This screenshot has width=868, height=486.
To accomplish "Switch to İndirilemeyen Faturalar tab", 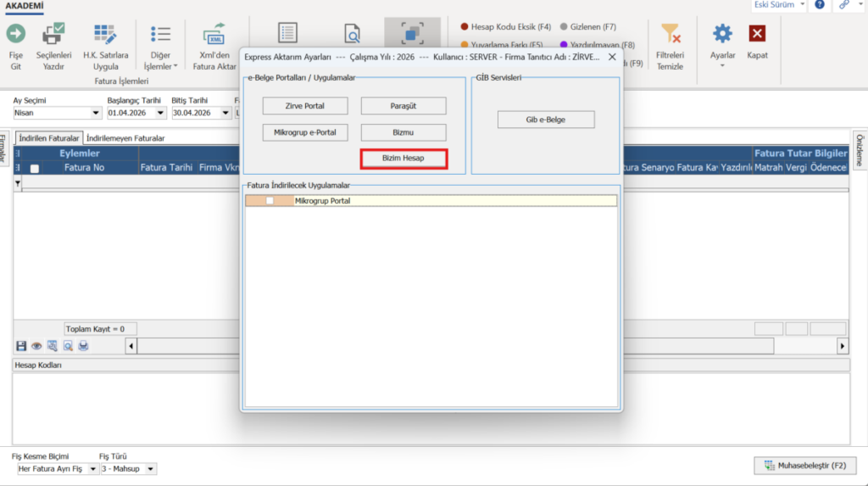I will pyautogui.click(x=125, y=138).
